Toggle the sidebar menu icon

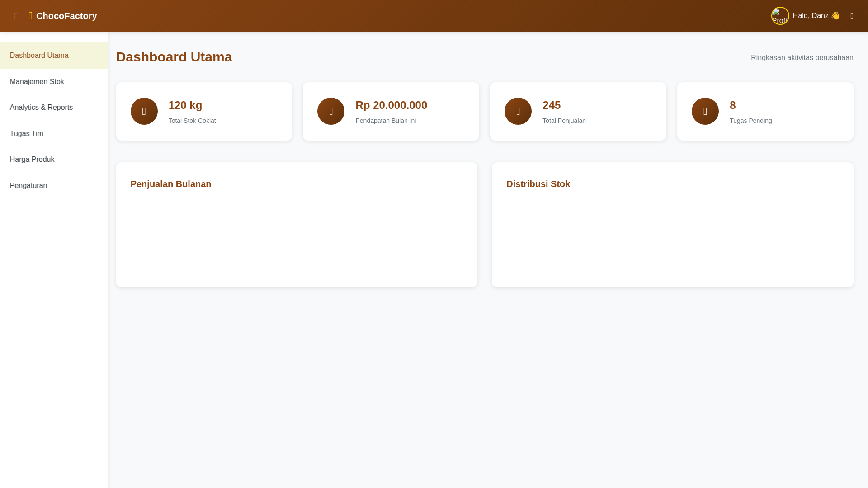click(x=16, y=16)
